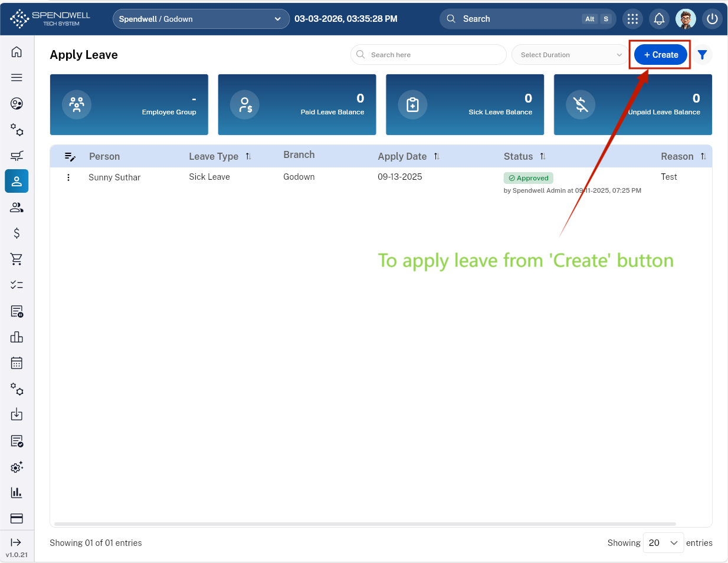
Task: Select the highlighted single-person icon in the sidebar
Action: pyautogui.click(x=17, y=181)
